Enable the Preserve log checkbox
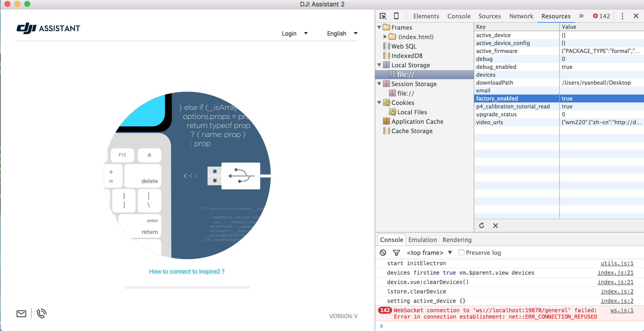This screenshot has height=331, width=644. (x=461, y=252)
